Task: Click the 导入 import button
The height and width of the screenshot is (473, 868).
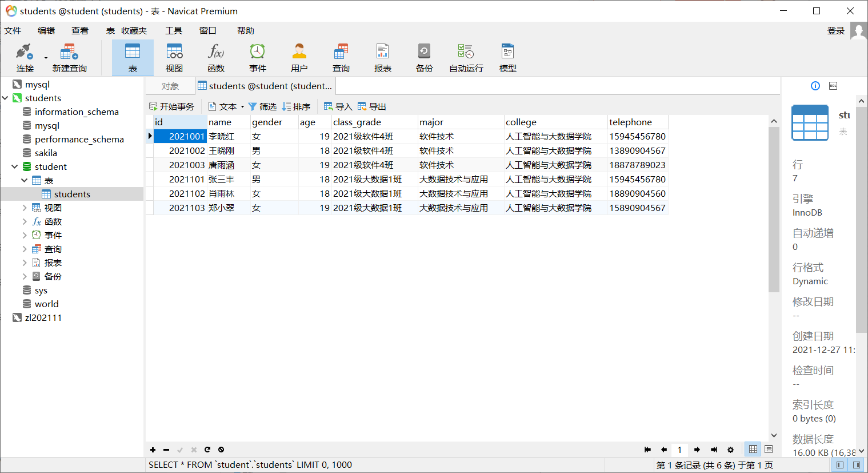Action: (338, 106)
